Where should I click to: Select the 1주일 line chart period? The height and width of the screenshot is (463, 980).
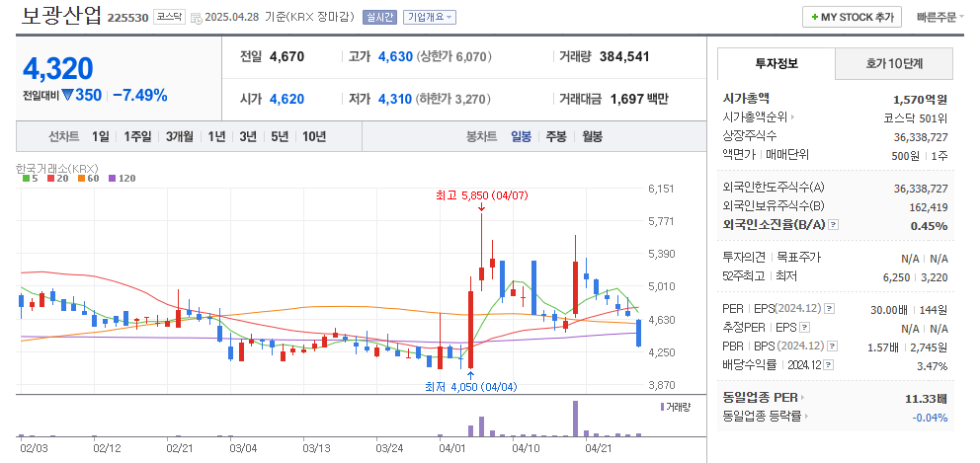tap(137, 137)
